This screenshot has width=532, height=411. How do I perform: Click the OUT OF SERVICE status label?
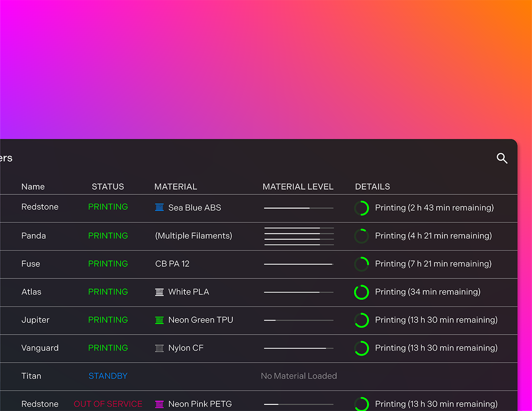coord(108,404)
